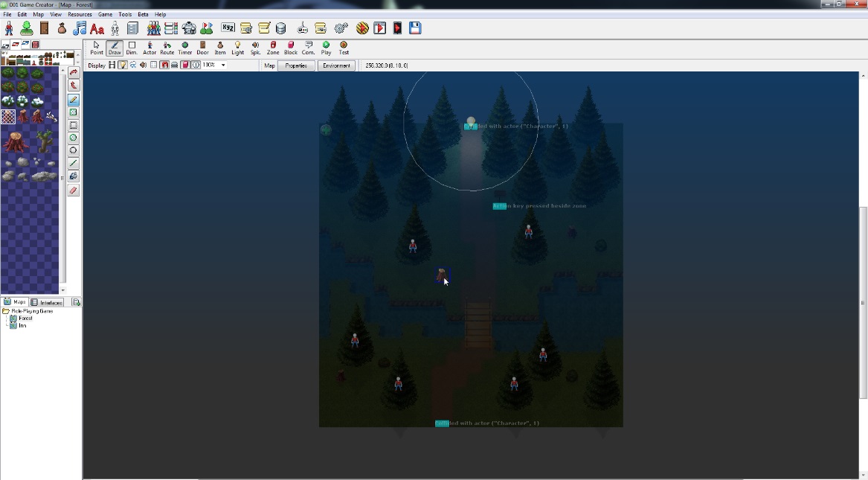
Task: Click the Play icon in the toolbar
Action: pyautogui.click(x=325, y=49)
